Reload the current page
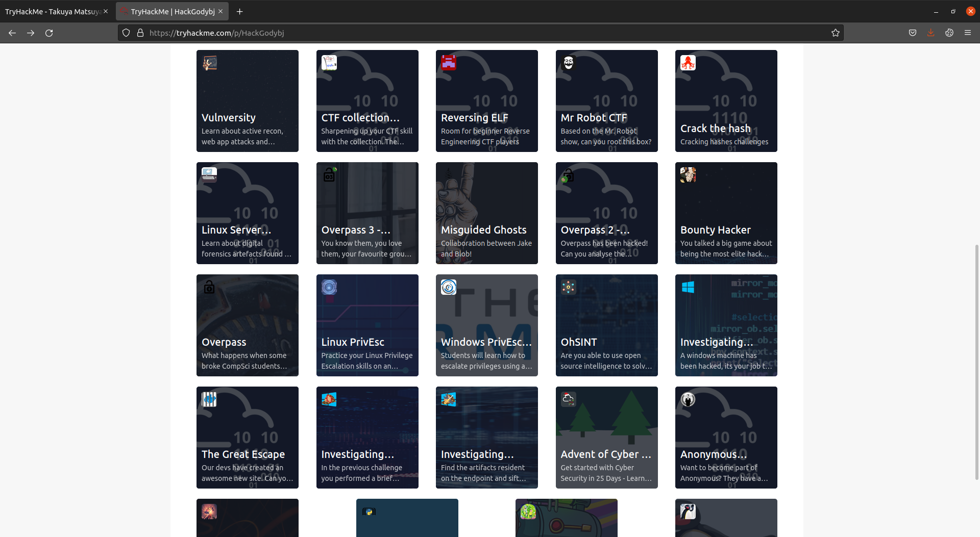 (x=49, y=33)
